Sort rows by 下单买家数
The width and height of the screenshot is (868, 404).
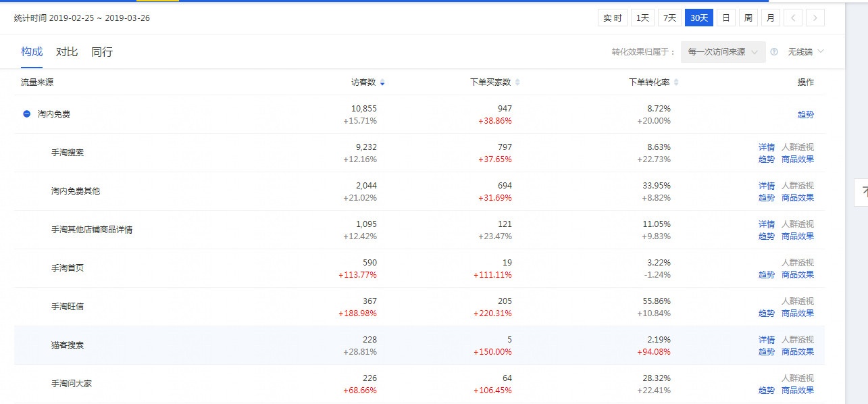click(517, 82)
